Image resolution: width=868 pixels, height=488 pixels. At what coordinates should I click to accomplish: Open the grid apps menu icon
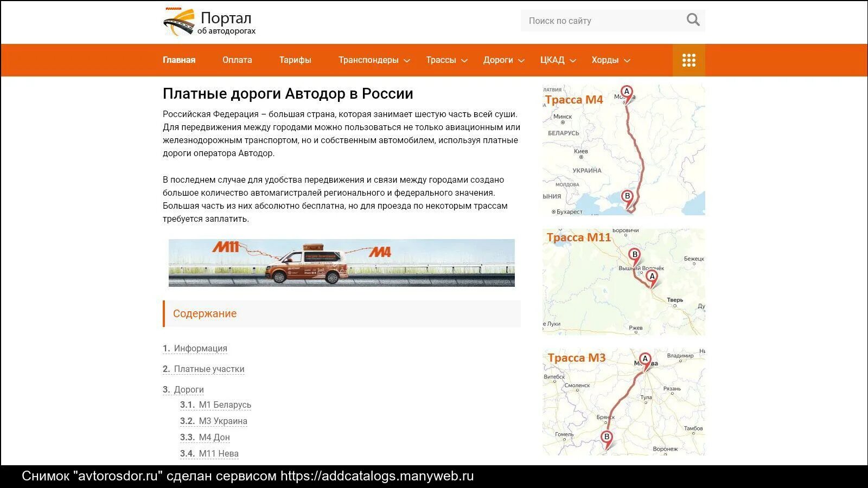689,60
